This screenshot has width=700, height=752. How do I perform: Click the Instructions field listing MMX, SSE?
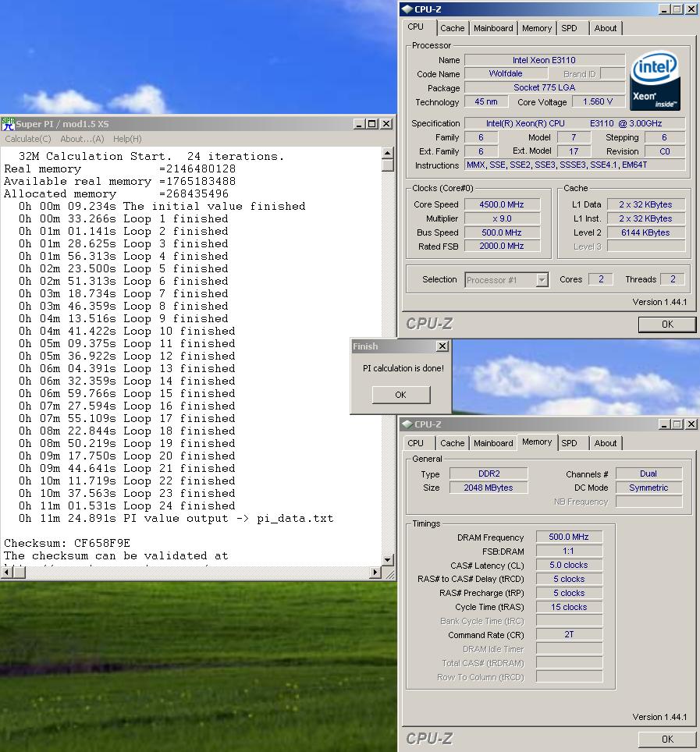coord(575,165)
